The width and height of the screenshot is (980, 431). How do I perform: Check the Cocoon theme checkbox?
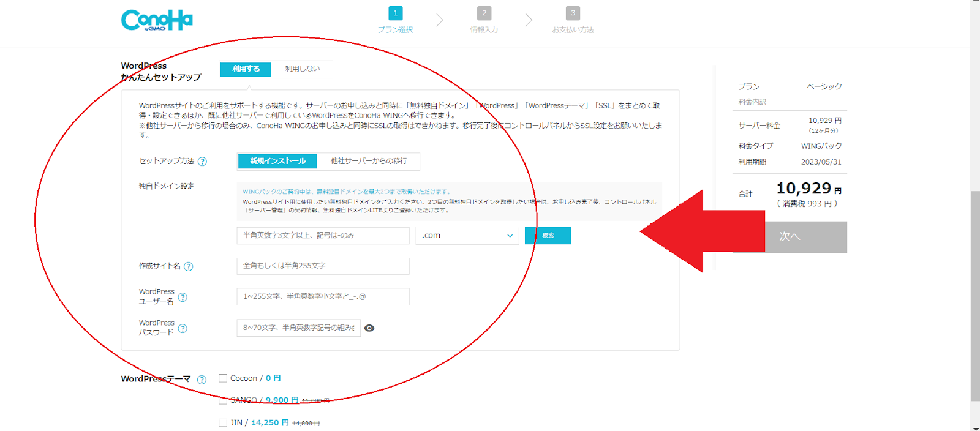click(x=223, y=378)
